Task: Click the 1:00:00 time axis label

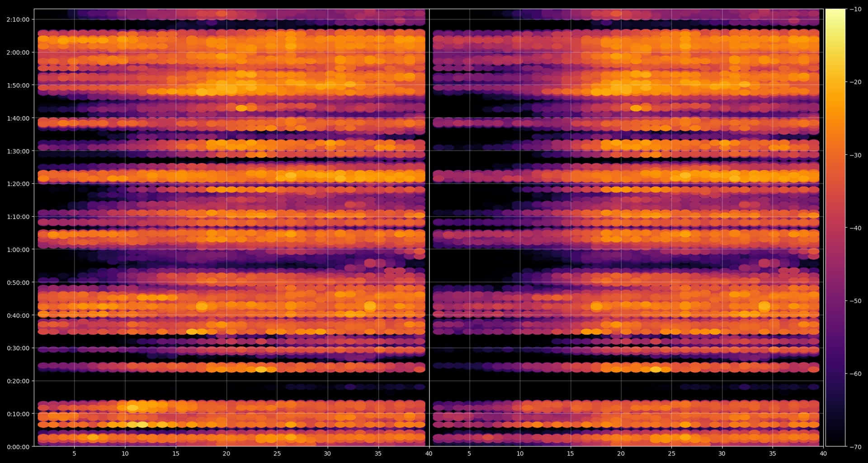Action: coord(18,250)
